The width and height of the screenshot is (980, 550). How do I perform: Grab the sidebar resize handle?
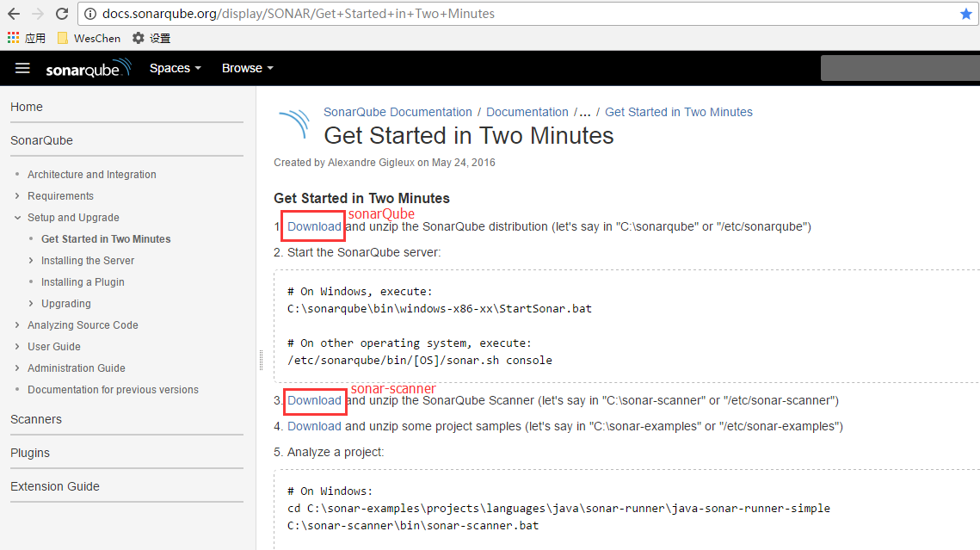point(262,360)
